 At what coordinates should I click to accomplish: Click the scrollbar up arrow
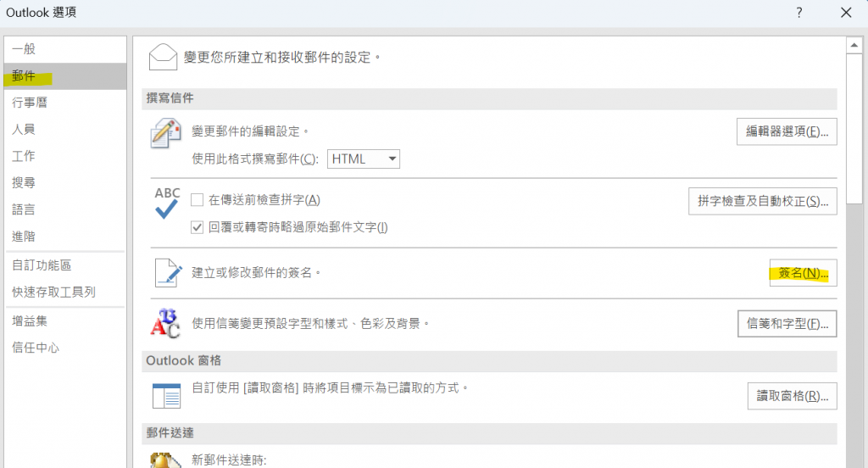click(854, 46)
